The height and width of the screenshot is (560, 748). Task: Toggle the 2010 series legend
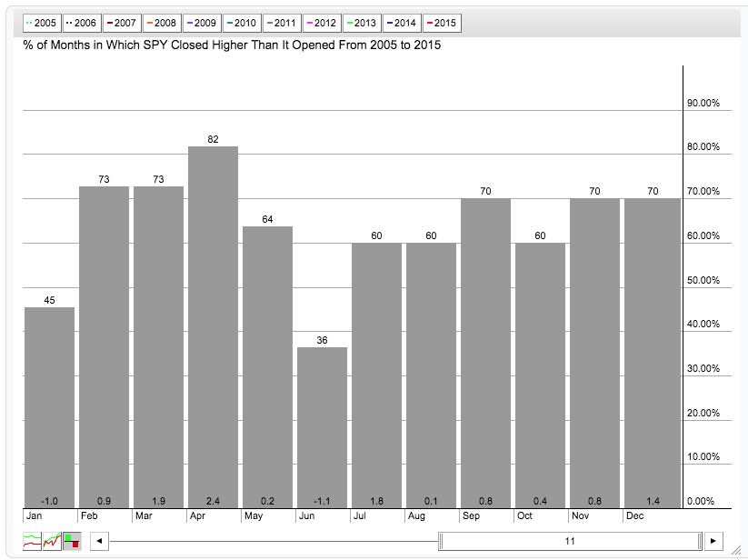[x=242, y=23]
